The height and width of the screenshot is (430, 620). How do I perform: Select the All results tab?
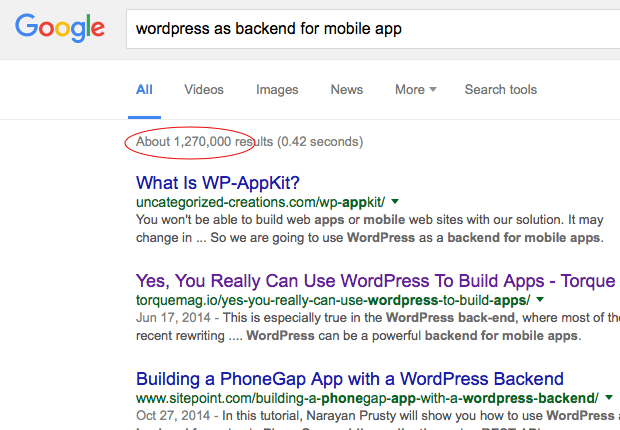[144, 90]
